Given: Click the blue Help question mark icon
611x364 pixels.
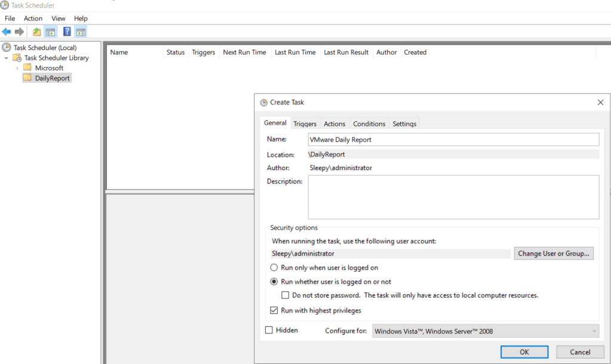Looking at the screenshot, I should [67, 32].
